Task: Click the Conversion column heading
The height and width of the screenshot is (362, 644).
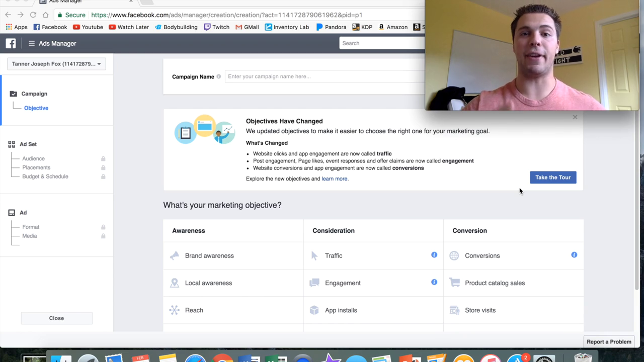Action: click(x=469, y=231)
